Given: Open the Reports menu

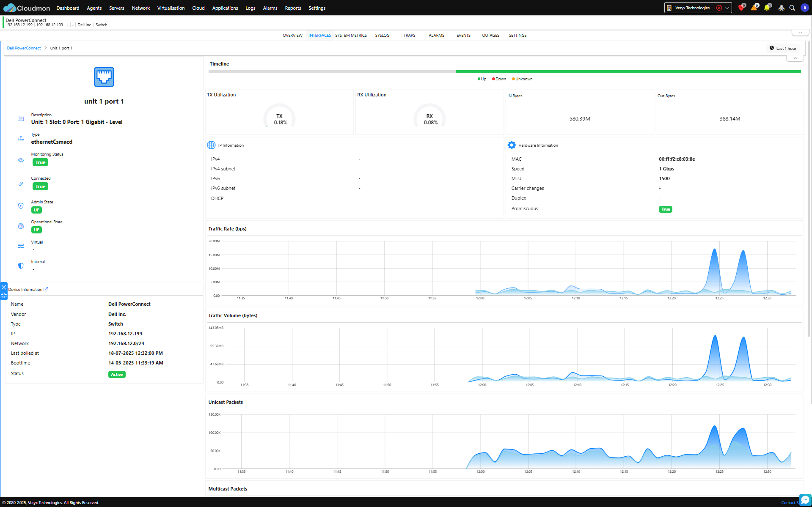Looking at the screenshot, I should [293, 8].
